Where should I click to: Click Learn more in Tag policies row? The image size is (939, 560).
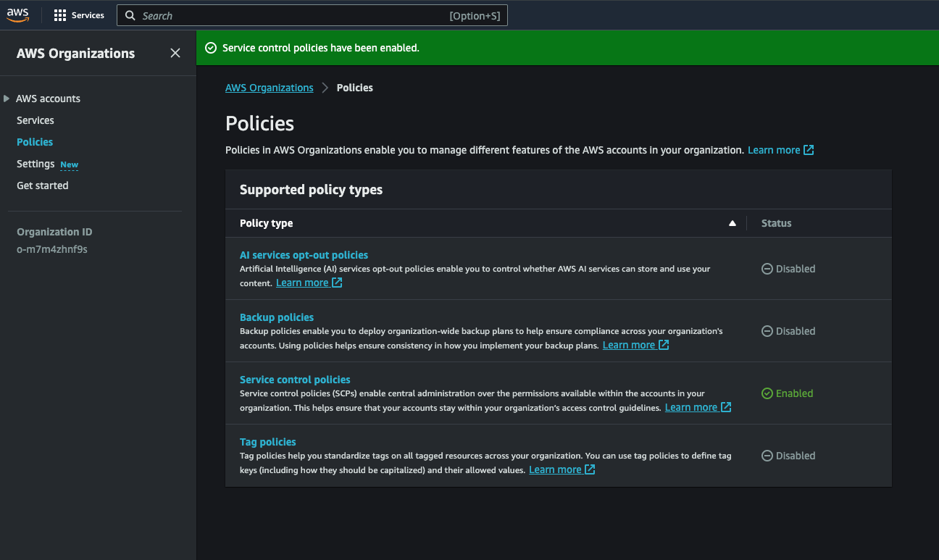(555, 469)
